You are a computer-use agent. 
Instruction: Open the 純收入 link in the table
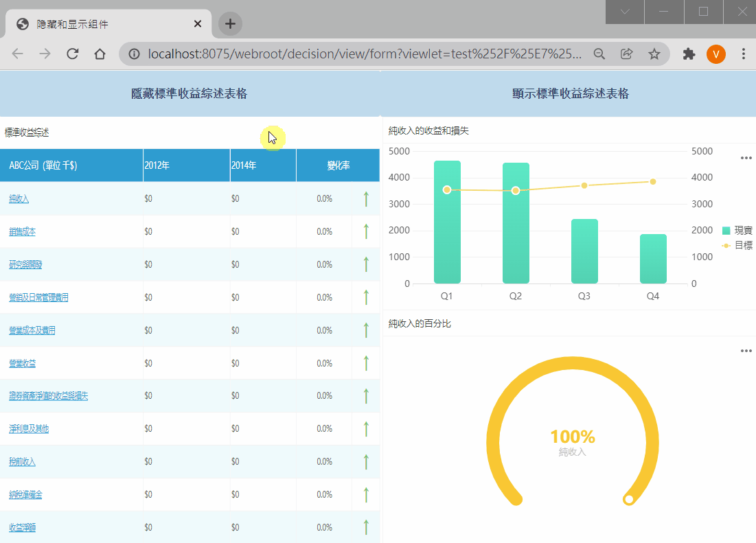coord(19,198)
